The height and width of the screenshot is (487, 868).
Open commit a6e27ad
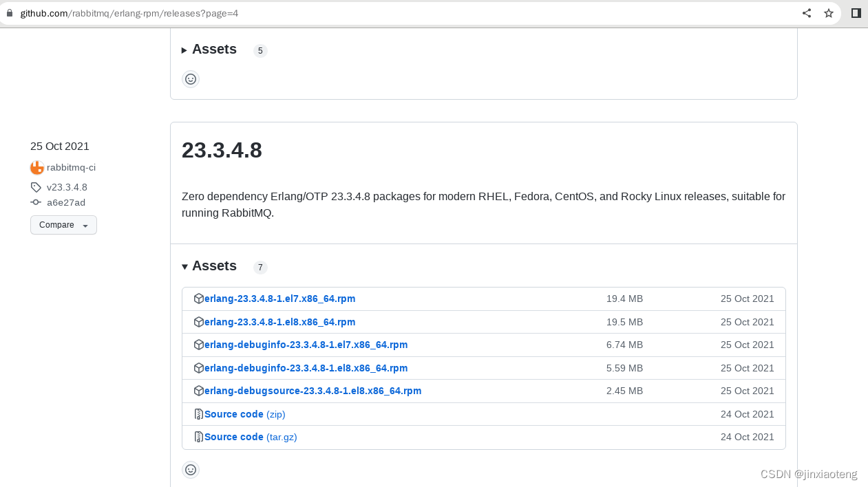pos(66,202)
